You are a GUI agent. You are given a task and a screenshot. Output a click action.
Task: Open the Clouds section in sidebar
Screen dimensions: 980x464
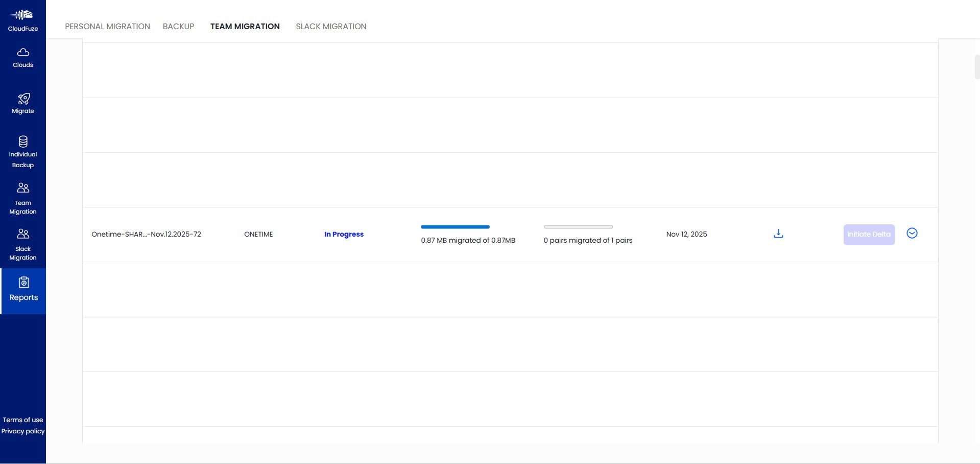click(22, 56)
